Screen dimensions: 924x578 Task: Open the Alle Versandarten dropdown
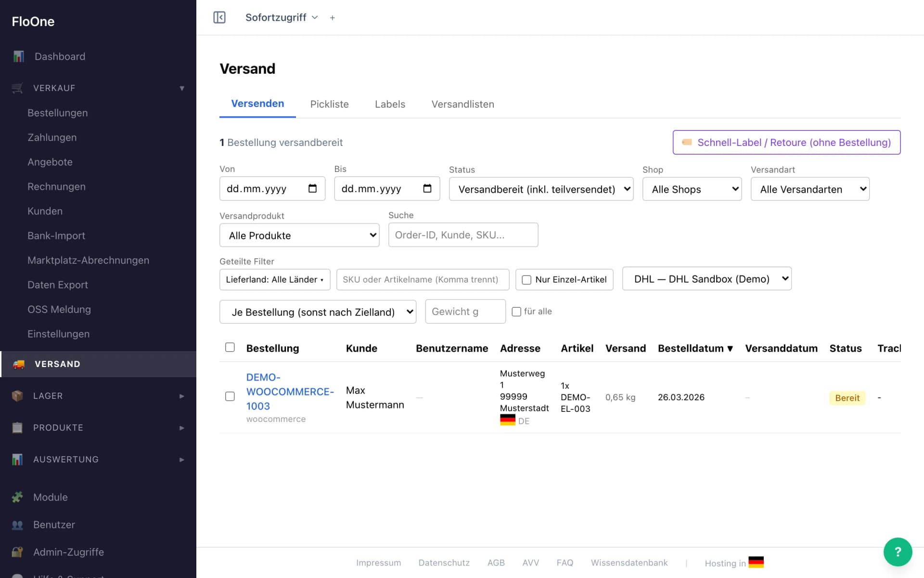pos(810,189)
